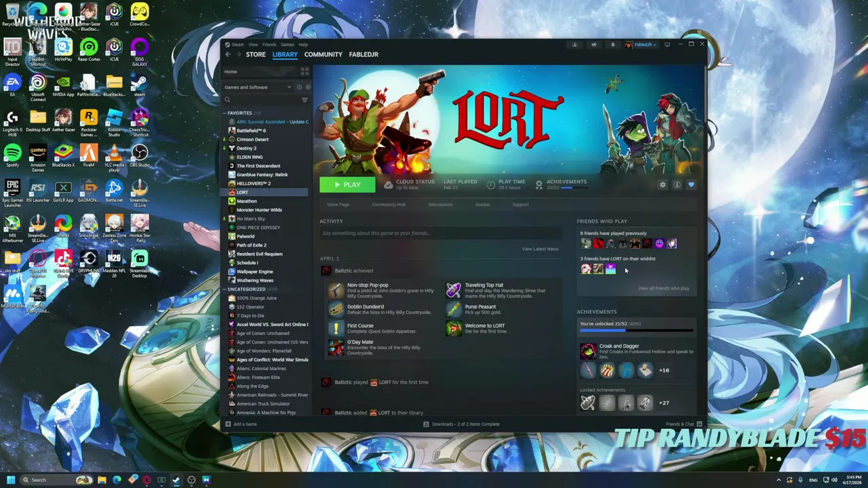868x488 pixels.
Task: Open VLC media player desktop shortcut
Action: [114, 157]
